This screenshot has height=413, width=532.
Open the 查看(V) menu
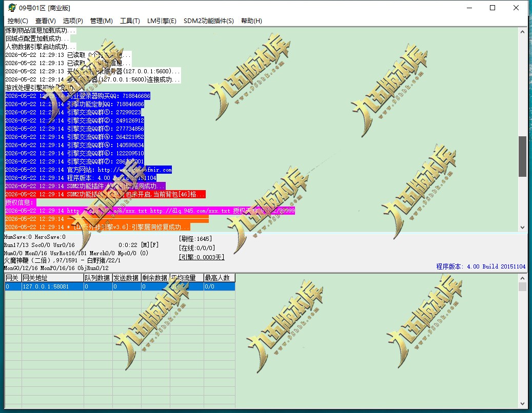point(46,21)
